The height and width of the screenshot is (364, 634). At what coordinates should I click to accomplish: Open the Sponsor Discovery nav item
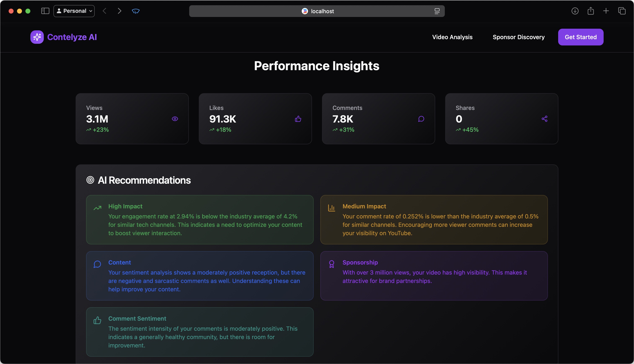click(519, 37)
